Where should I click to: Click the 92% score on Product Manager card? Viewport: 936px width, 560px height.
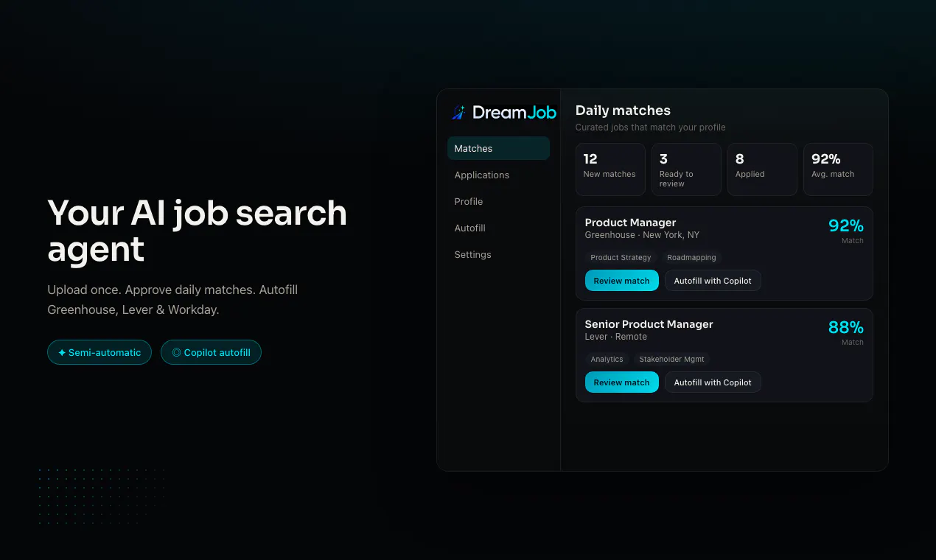click(x=846, y=225)
